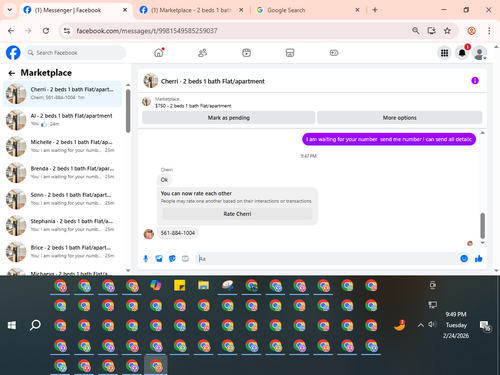Open the purple conversation info icon

tap(475, 81)
